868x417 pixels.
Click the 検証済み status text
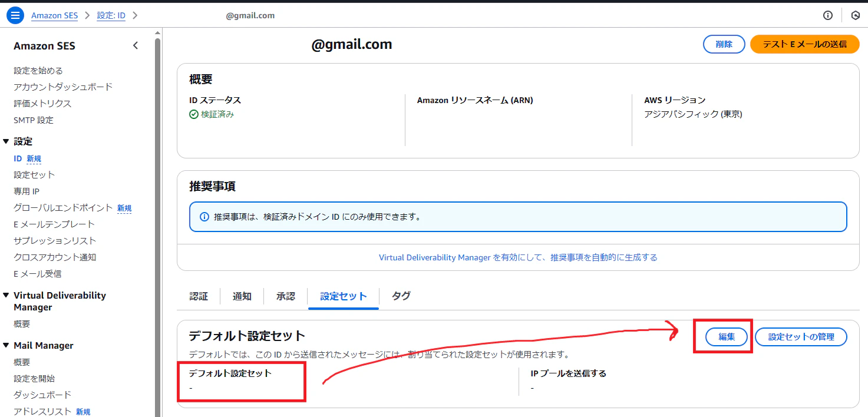point(217,114)
